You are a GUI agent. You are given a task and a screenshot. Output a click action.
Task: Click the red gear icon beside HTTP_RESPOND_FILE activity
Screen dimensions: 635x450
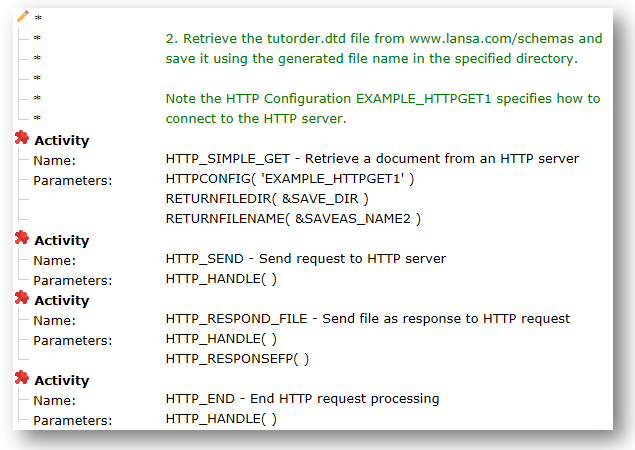tap(22, 299)
